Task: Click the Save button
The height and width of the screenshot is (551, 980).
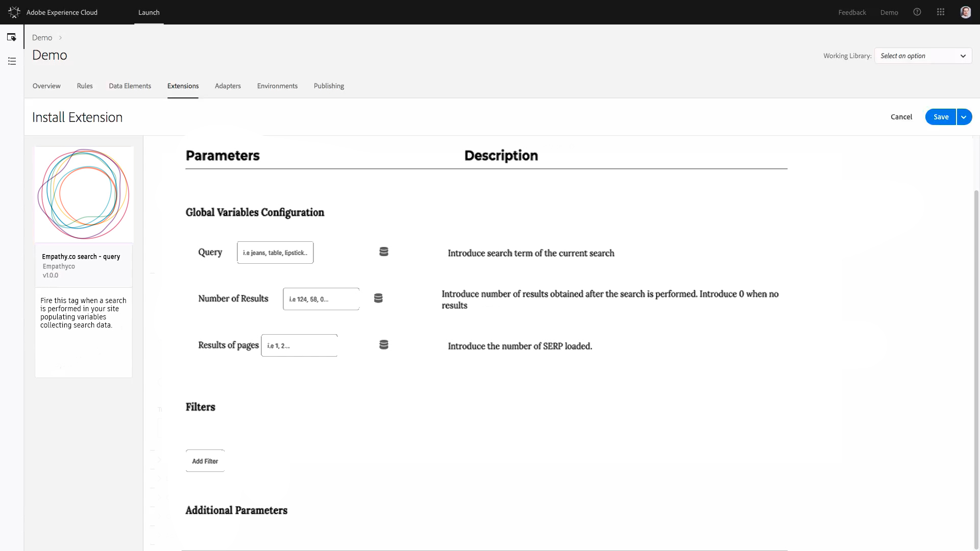Action: point(941,117)
